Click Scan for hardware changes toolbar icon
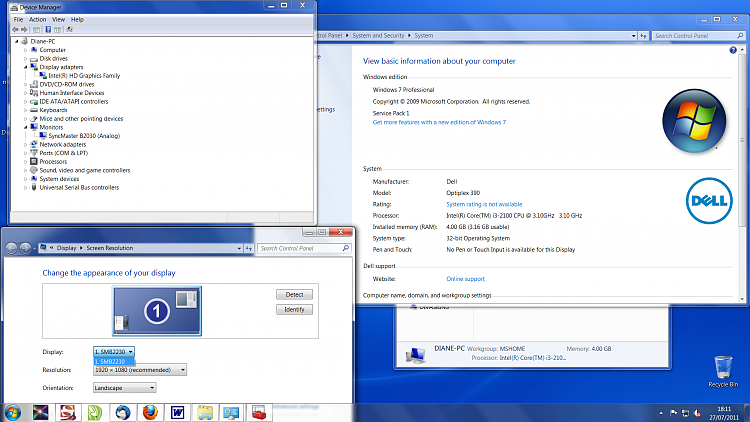The width and height of the screenshot is (750, 422). pyautogui.click(x=69, y=30)
